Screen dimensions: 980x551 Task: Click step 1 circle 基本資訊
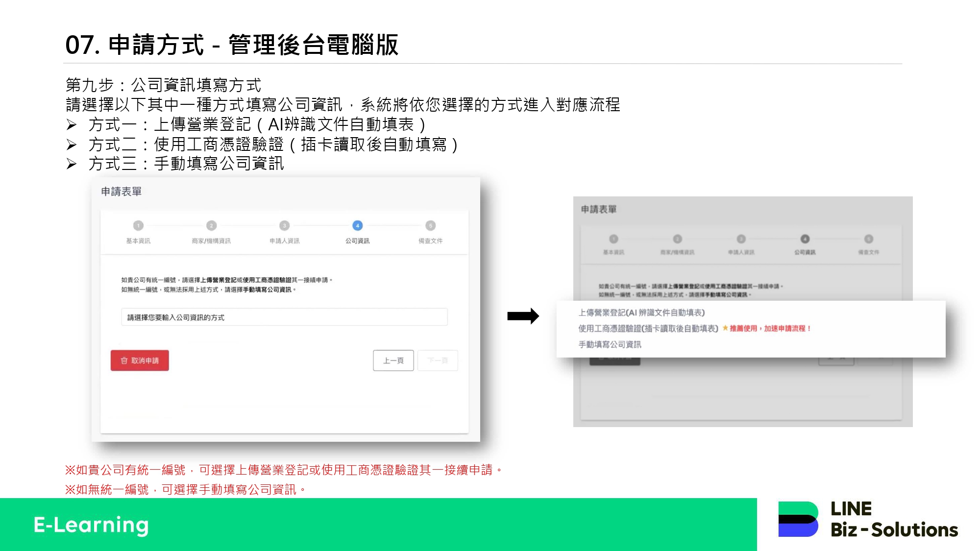[x=138, y=226]
